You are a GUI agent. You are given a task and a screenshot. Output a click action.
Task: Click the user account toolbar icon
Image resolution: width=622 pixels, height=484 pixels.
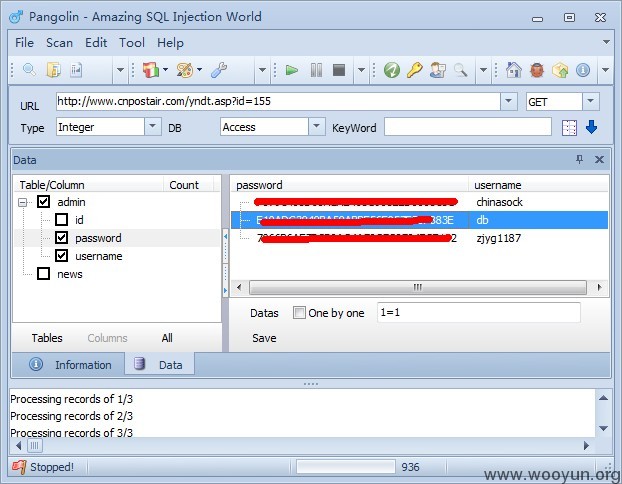tap(438, 70)
